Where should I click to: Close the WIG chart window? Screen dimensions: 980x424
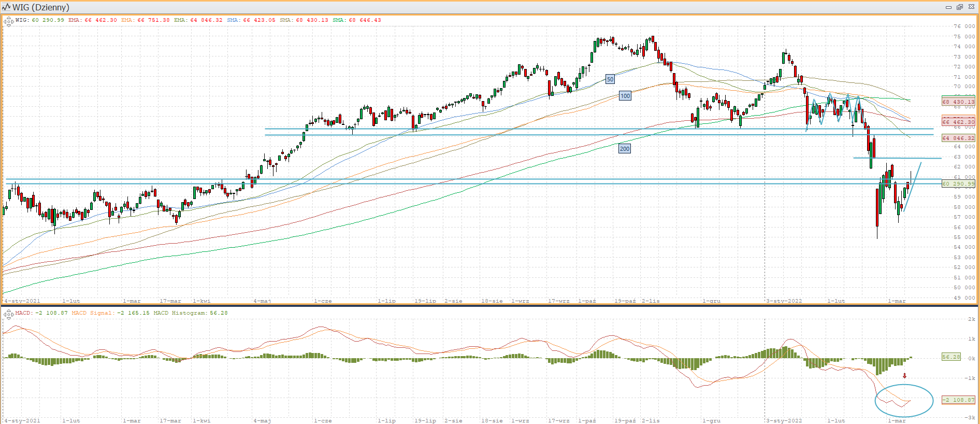pyautogui.click(x=970, y=7)
